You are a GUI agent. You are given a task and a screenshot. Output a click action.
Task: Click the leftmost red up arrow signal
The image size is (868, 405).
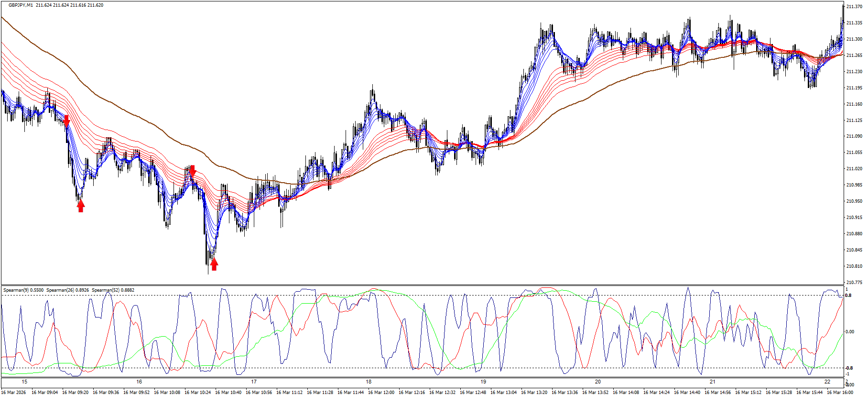pyautogui.click(x=81, y=206)
